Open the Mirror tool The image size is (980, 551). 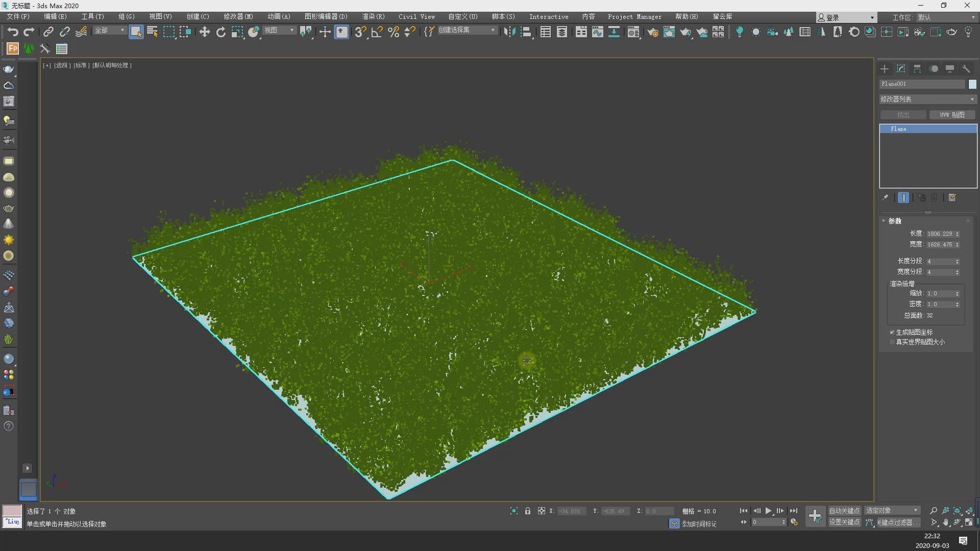point(509,32)
